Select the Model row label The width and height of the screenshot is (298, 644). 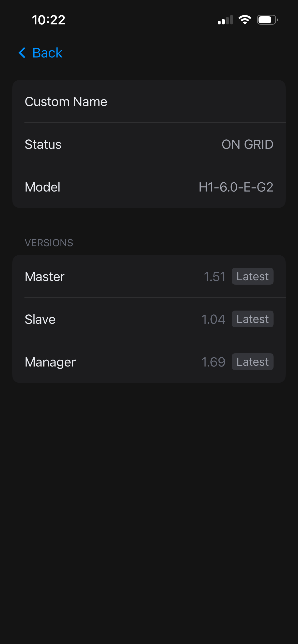coord(43,187)
